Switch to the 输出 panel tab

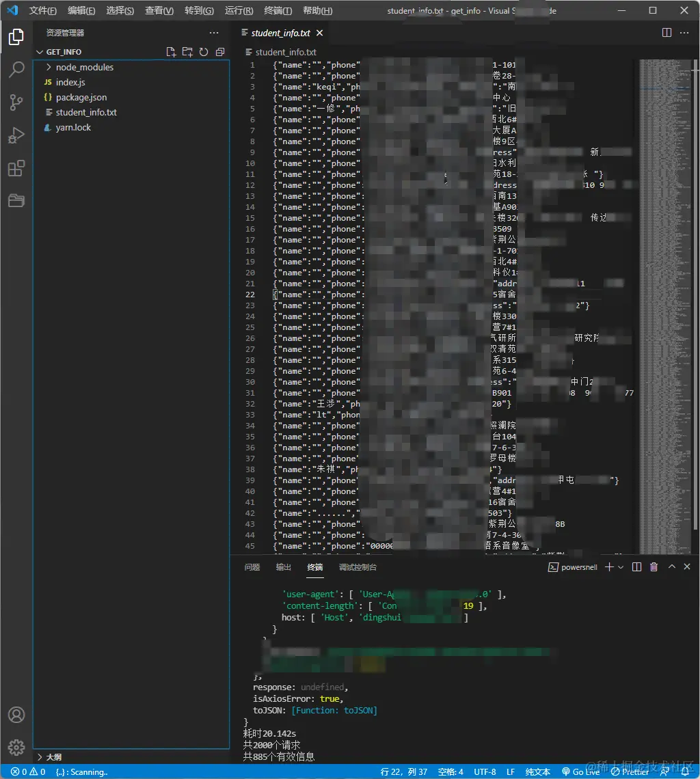click(284, 567)
